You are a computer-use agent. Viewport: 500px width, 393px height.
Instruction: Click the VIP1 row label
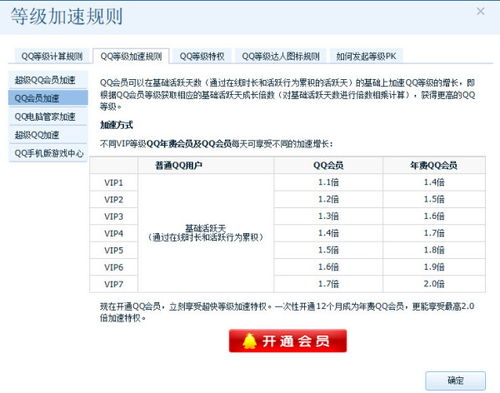click(114, 183)
